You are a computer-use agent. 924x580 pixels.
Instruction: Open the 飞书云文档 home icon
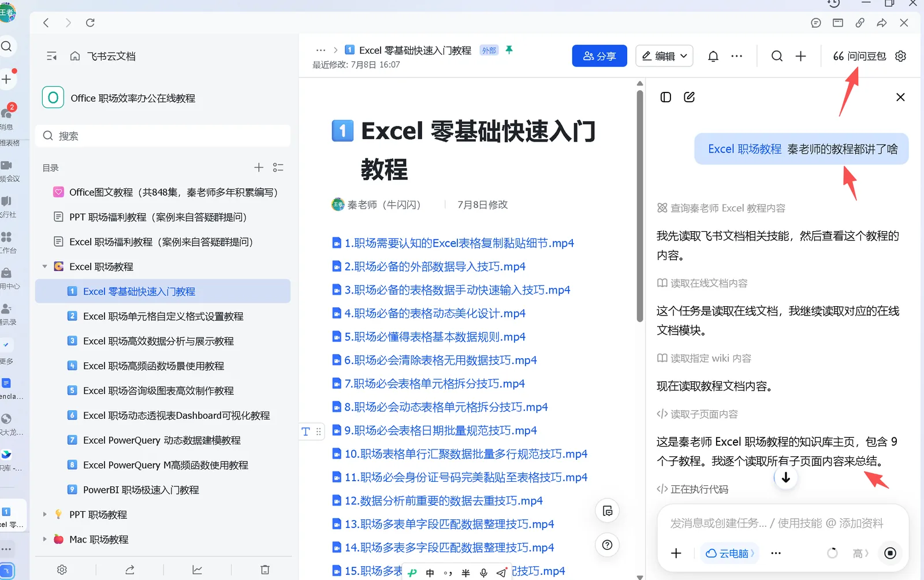(x=75, y=56)
